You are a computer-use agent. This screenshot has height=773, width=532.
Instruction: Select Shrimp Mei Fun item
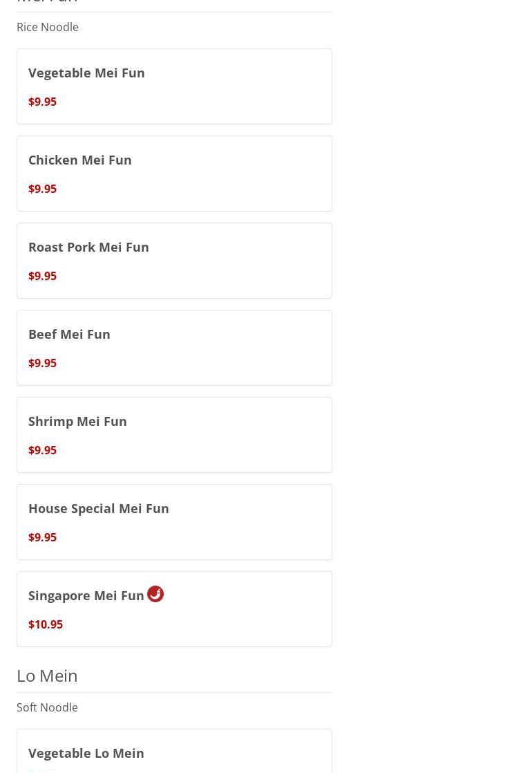pyautogui.click(x=174, y=435)
